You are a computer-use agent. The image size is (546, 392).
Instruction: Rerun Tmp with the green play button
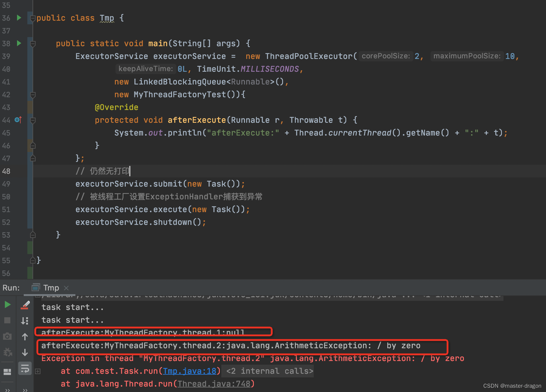click(x=7, y=304)
